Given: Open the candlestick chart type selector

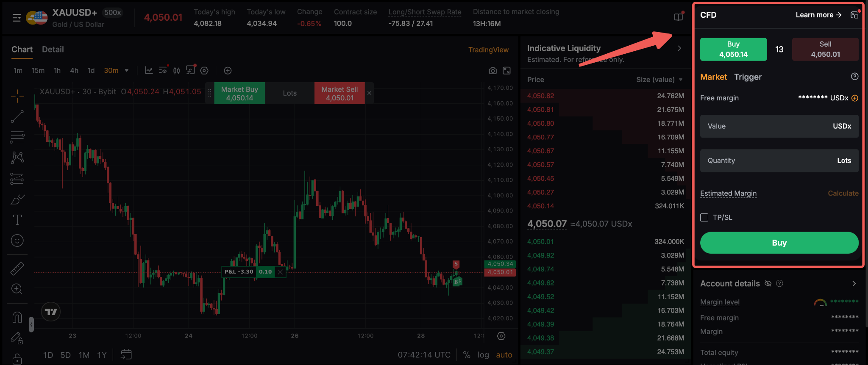Looking at the screenshot, I should (x=176, y=70).
